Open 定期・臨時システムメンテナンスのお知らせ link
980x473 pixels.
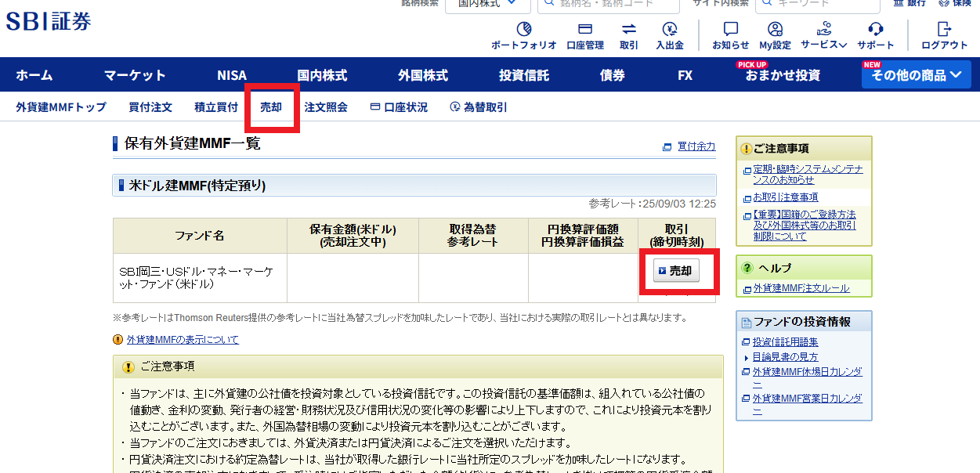coord(808,174)
